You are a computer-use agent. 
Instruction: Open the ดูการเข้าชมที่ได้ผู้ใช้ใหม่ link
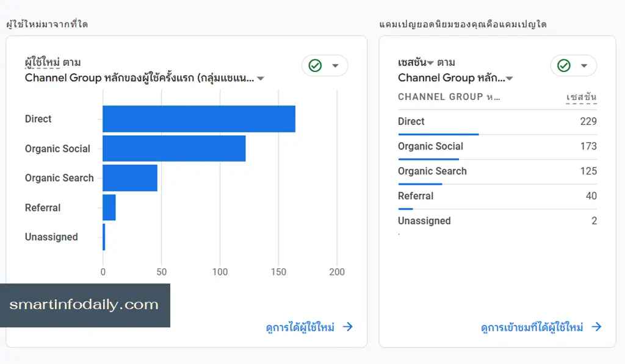pos(533,327)
